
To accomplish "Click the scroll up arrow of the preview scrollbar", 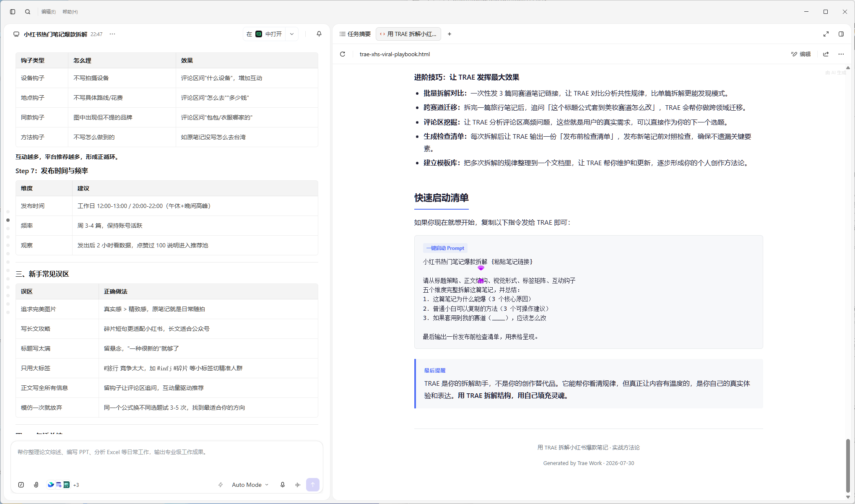I will pos(848,68).
